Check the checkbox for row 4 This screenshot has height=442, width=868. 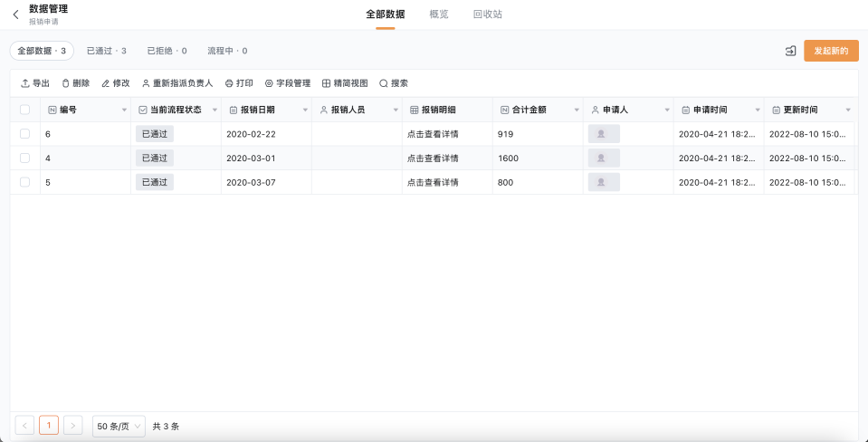pyautogui.click(x=25, y=158)
